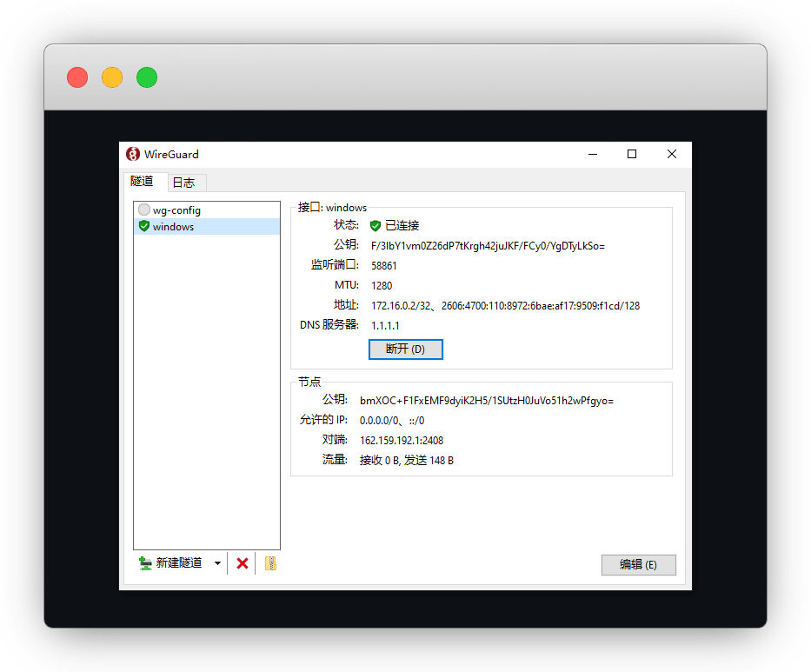Maximize the WireGuard window
811x672 pixels.
632,154
